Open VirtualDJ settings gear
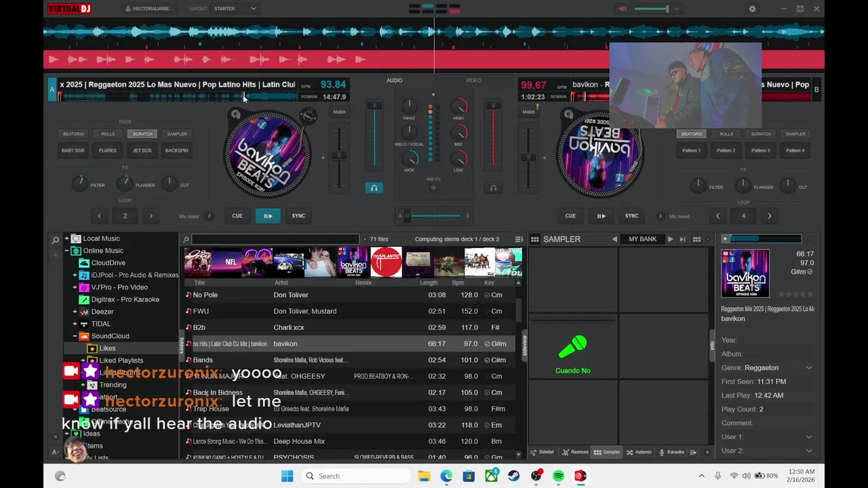Viewport: 868px width, 488px height. click(x=752, y=9)
